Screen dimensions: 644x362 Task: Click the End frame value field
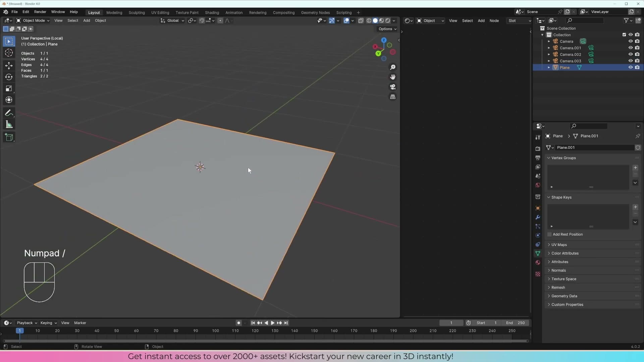[x=515, y=323]
